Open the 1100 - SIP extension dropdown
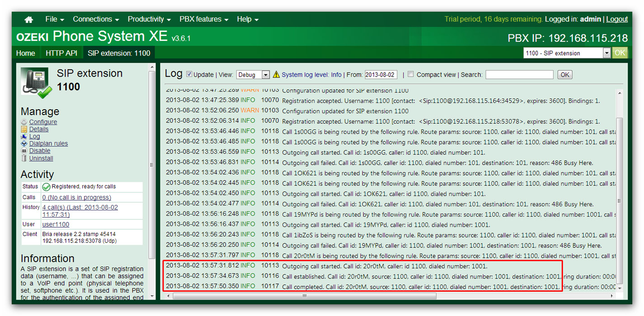Viewport: 644px width, 316px height. [x=567, y=53]
